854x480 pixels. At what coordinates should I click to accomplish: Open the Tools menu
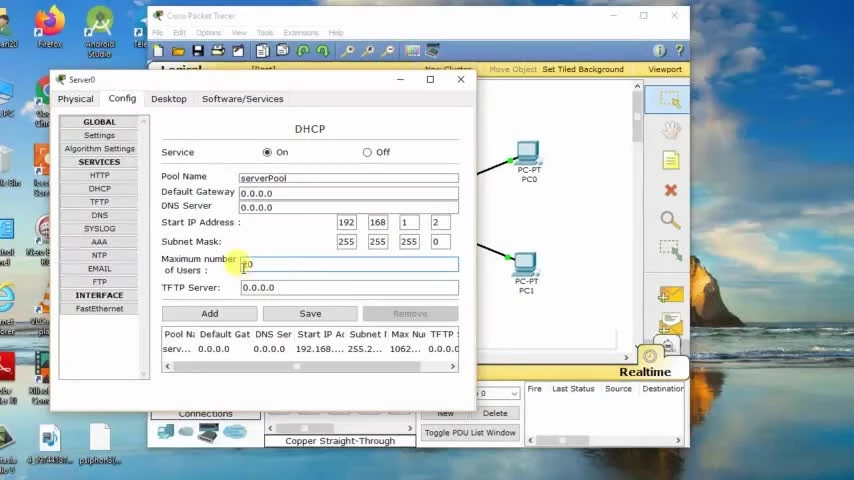pyautogui.click(x=265, y=33)
